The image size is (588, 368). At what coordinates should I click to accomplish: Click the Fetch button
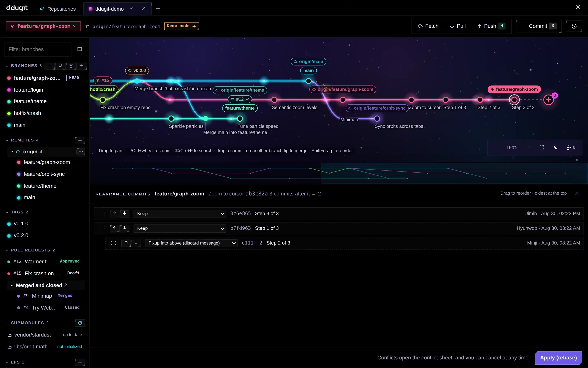428,26
